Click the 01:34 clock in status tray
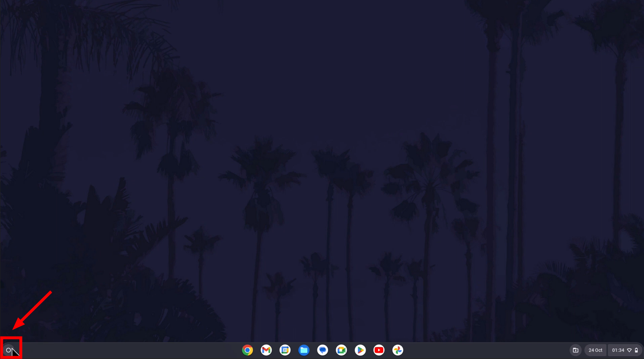 (x=618, y=350)
